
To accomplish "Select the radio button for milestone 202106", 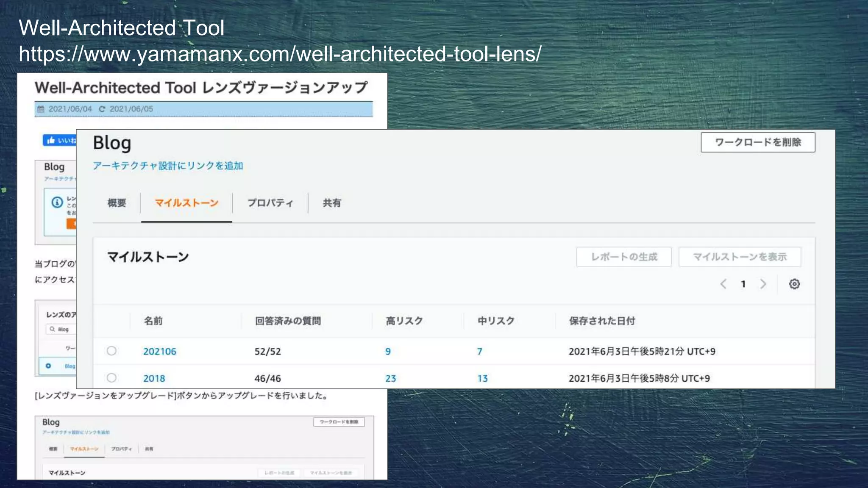I will tap(111, 351).
